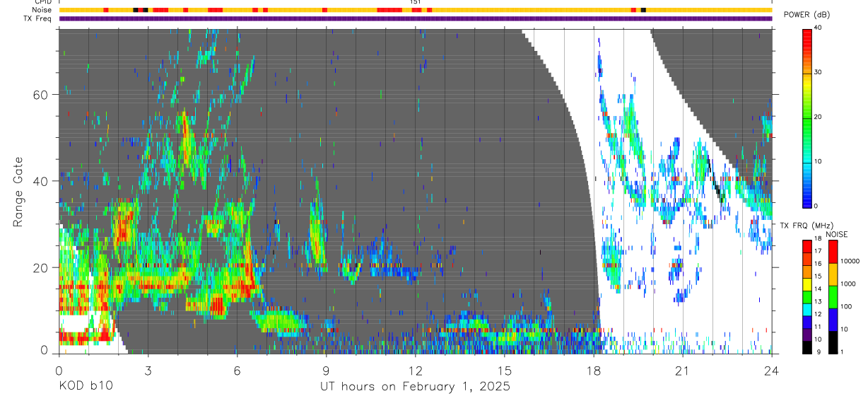Click the 15 tick on UT hours axis

click(x=505, y=370)
